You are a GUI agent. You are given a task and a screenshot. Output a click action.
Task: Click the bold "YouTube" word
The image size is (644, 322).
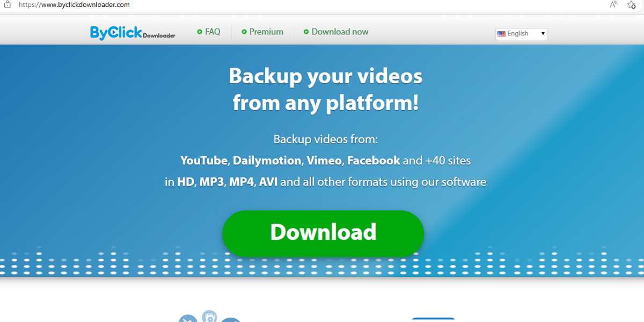205,160
